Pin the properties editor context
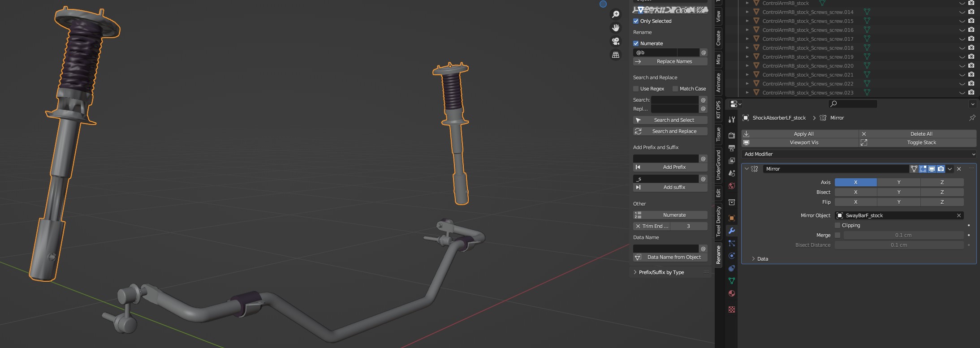 tap(972, 118)
